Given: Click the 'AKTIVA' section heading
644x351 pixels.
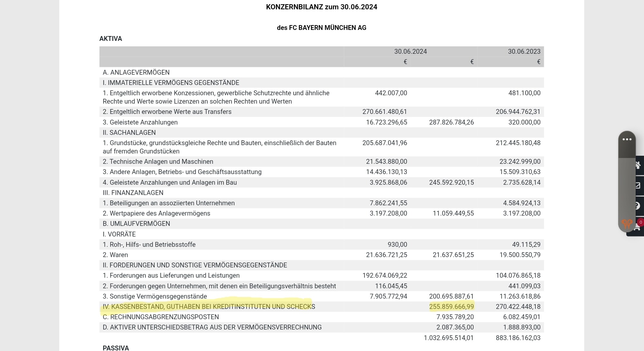Looking at the screenshot, I should [111, 39].
